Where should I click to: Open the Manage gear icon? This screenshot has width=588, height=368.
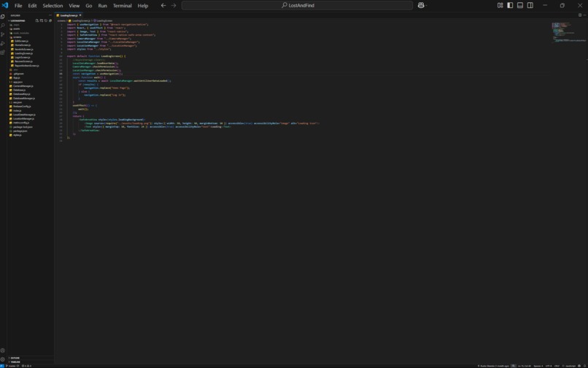click(3, 359)
